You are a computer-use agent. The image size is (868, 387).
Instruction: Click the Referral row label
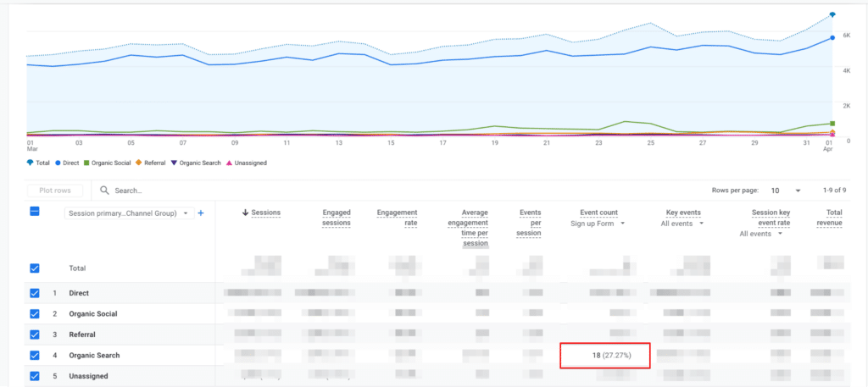pos(82,334)
